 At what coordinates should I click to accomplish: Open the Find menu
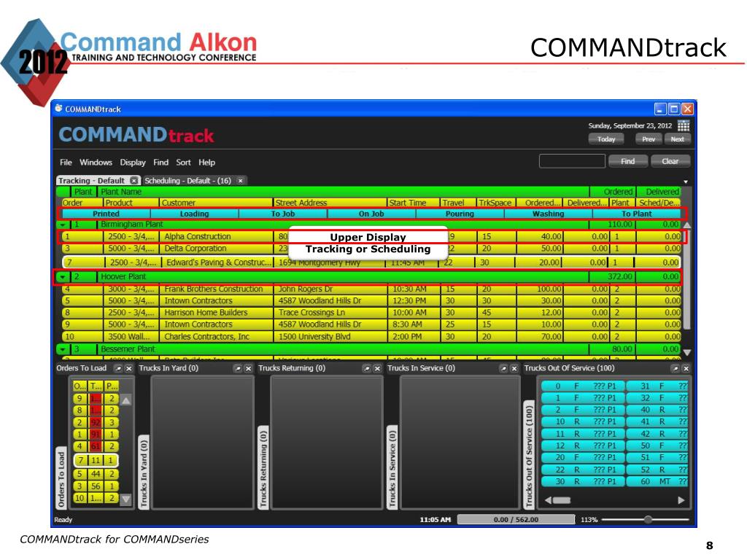[x=160, y=163]
